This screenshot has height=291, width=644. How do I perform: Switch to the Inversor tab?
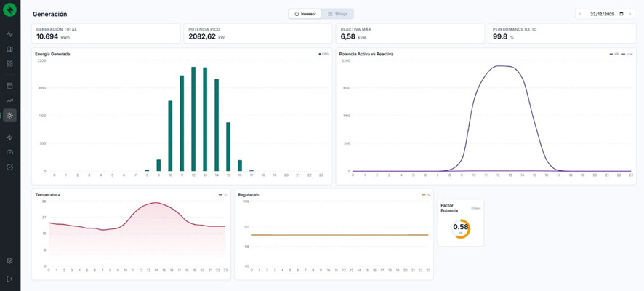click(x=305, y=14)
